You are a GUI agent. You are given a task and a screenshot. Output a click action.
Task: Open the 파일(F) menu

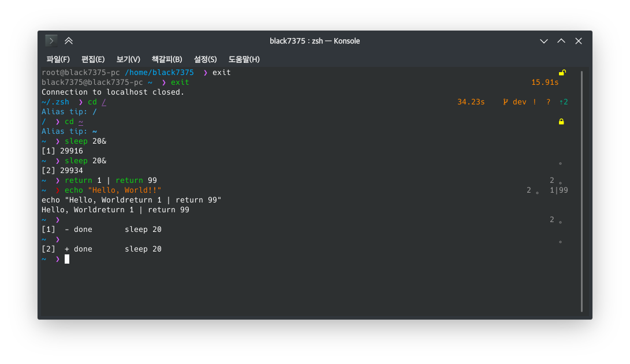(58, 59)
